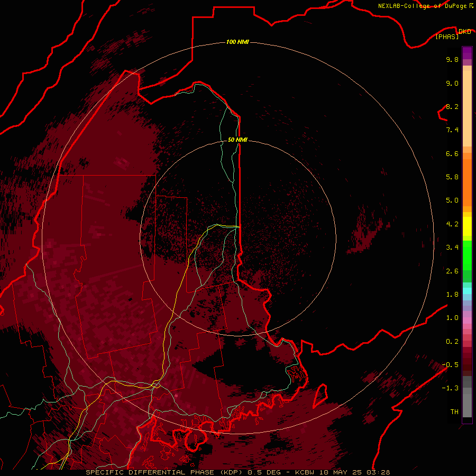
Task: Click the 5.8 value on the color scale
Action: pos(452,177)
